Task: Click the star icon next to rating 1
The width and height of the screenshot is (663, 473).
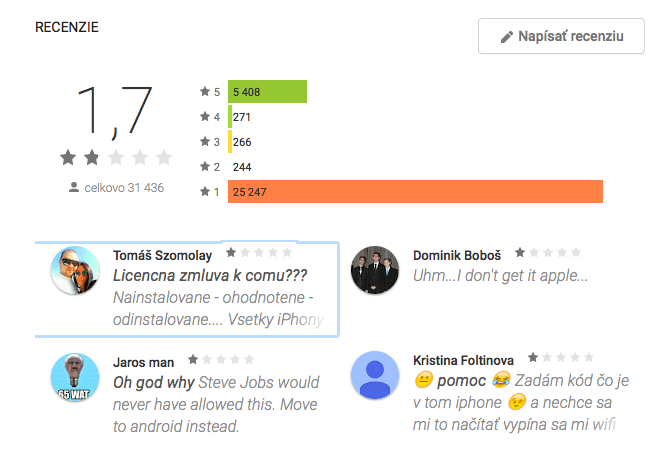Action: pos(205,191)
